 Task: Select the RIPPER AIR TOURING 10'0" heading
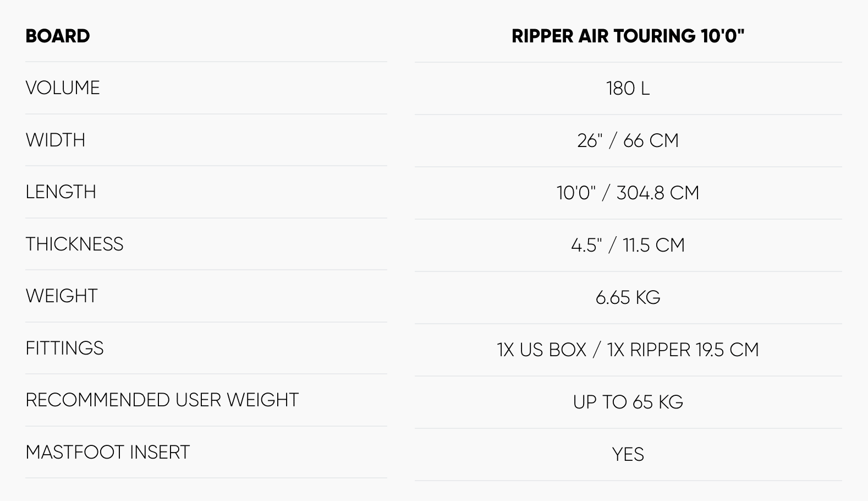point(628,36)
